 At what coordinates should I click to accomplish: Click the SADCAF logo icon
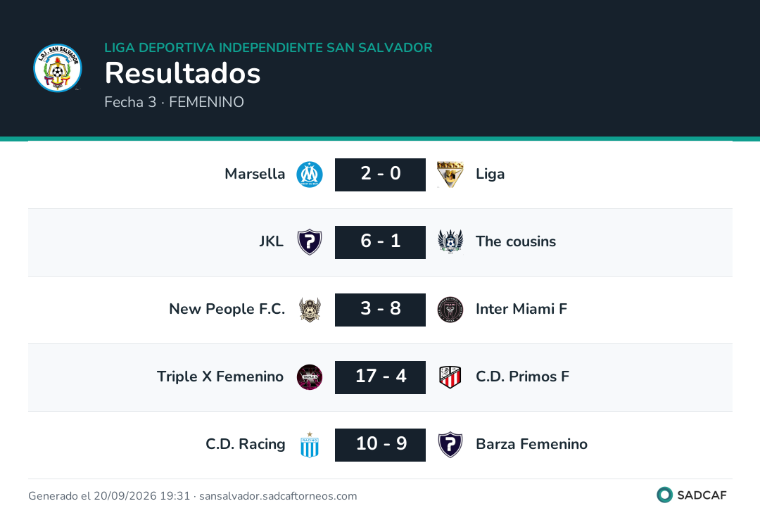click(664, 495)
